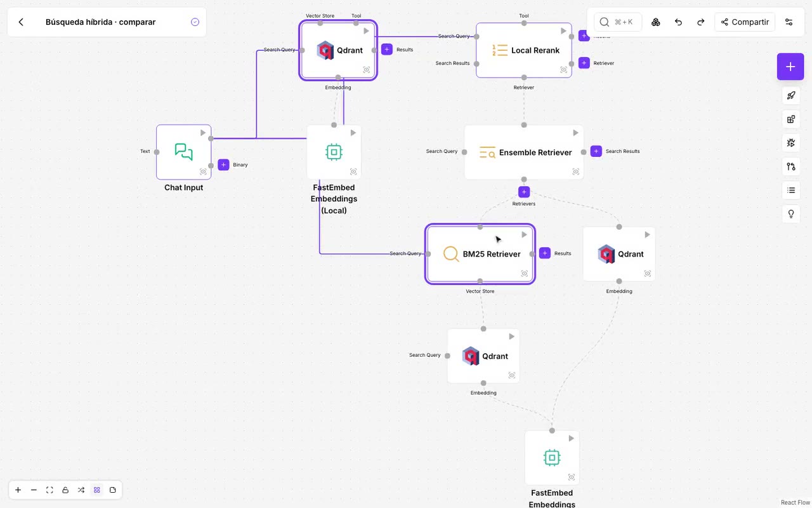
Task: Open the pull-request icon in the right sidebar
Action: pyautogui.click(x=791, y=166)
